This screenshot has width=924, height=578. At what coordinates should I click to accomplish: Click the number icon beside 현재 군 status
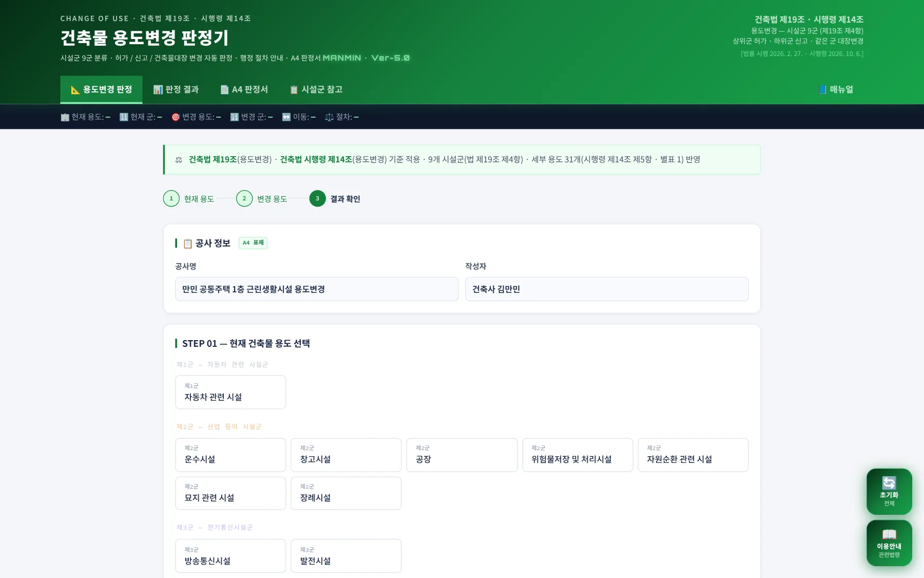click(124, 117)
